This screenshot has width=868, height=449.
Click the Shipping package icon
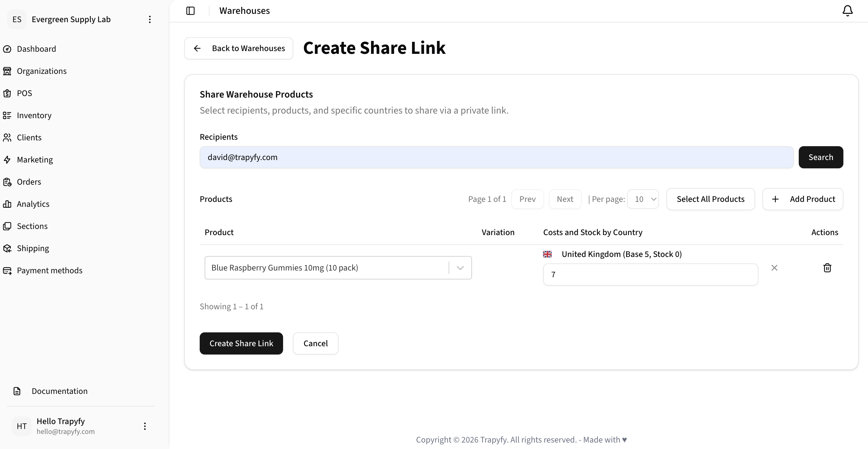[x=7, y=248]
